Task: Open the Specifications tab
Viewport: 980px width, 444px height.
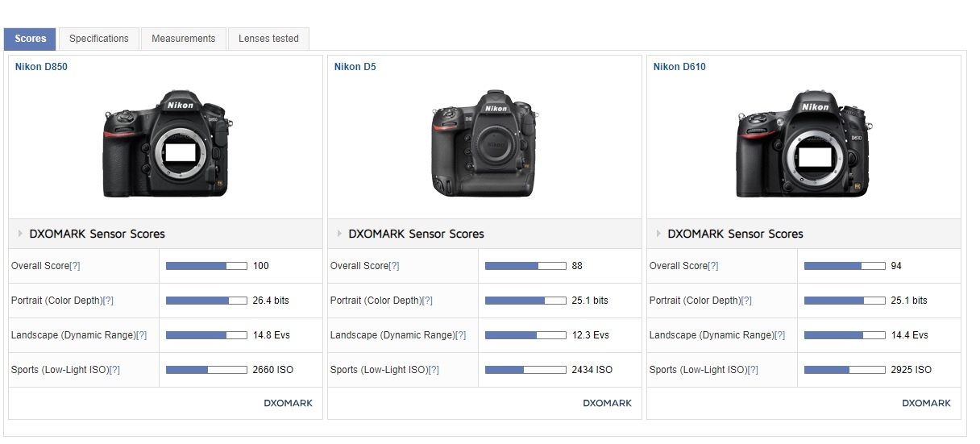Action: pos(98,39)
